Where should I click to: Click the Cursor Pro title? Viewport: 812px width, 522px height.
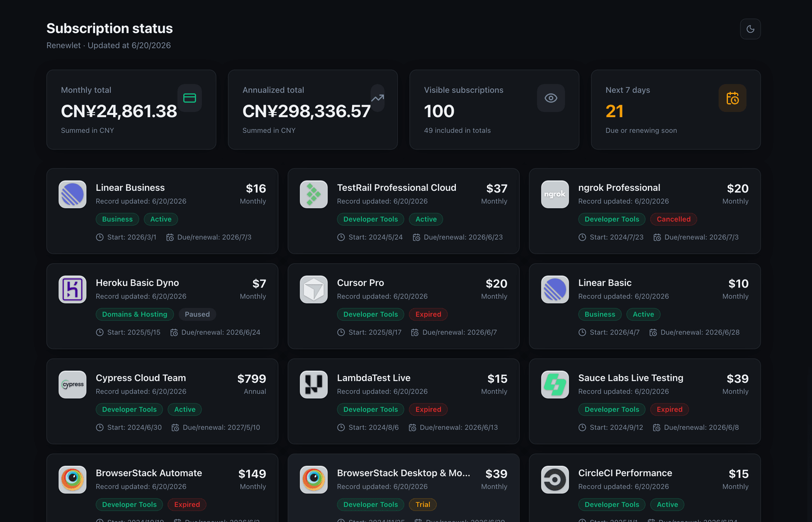[x=361, y=282]
